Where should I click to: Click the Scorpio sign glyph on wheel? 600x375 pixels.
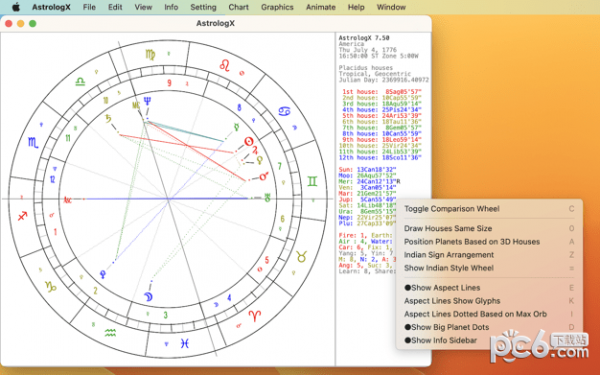tap(33, 143)
